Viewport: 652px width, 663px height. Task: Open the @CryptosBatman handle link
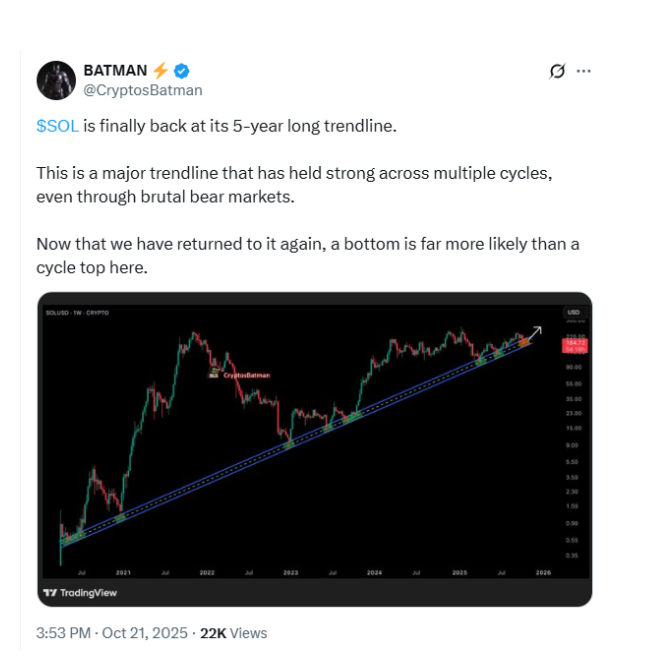(143, 90)
